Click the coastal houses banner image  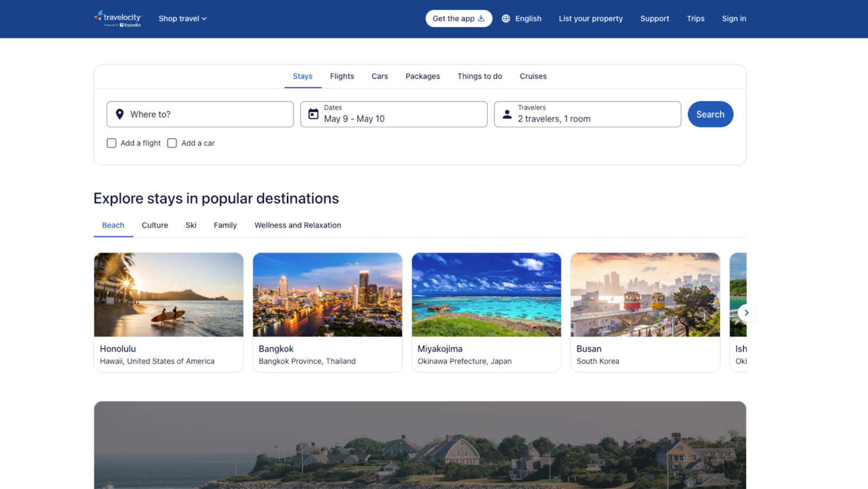click(420, 445)
